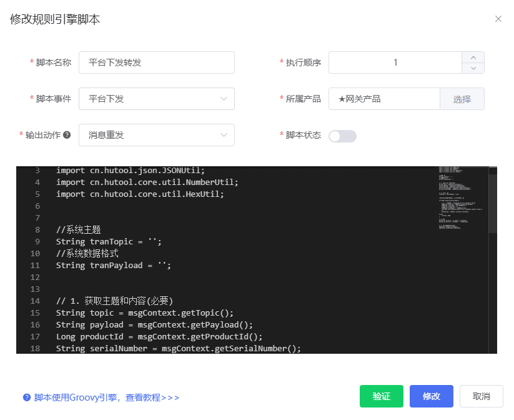Click the 执行顺序 number field
Viewport: 514px width, 420px height.
(395, 62)
